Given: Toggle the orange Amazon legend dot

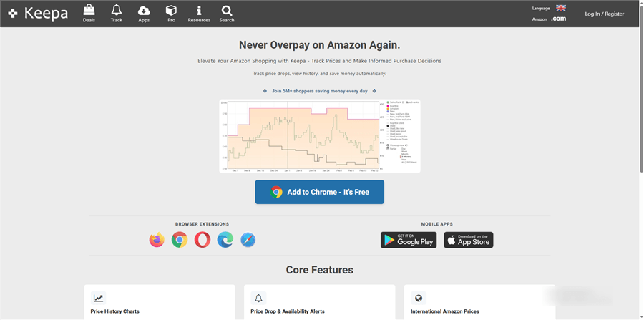Looking at the screenshot, I should tap(388, 109).
